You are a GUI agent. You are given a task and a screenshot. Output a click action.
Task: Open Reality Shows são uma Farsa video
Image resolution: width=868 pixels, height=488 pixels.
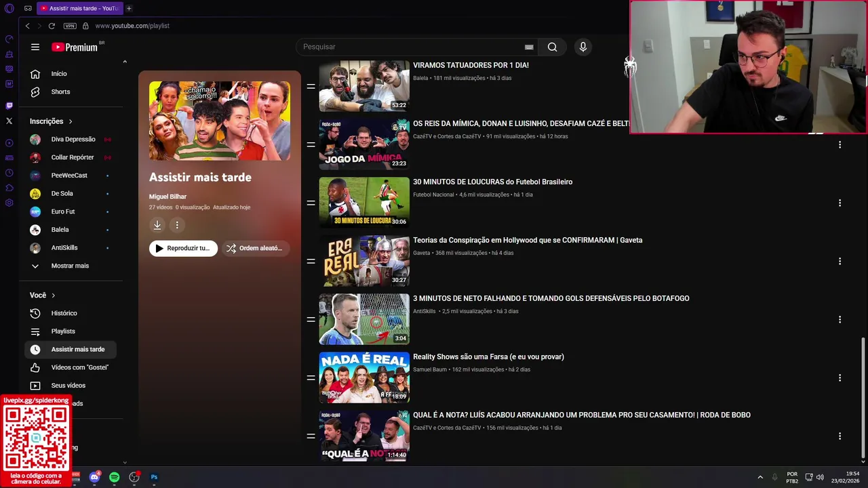coord(488,357)
